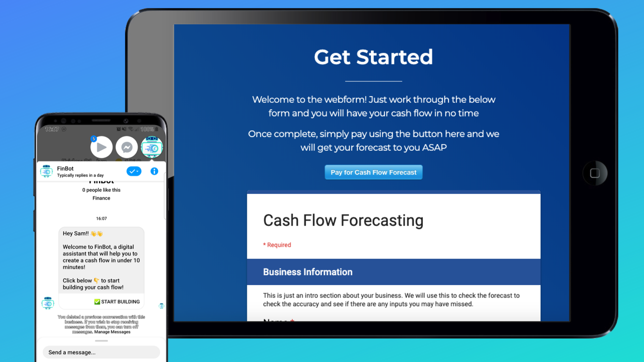Click the Cash Flow Forecasting form header

tap(343, 220)
